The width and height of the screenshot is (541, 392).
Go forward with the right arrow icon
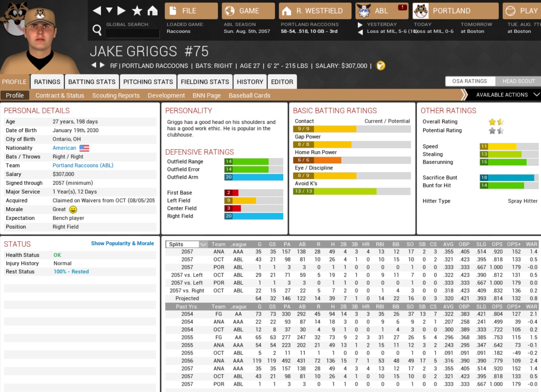(x=121, y=11)
